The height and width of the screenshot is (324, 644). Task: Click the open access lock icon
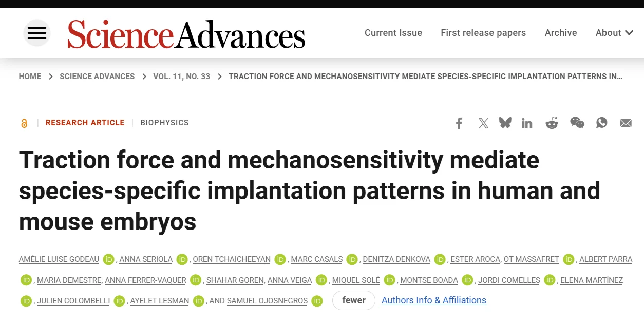pos(24,123)
